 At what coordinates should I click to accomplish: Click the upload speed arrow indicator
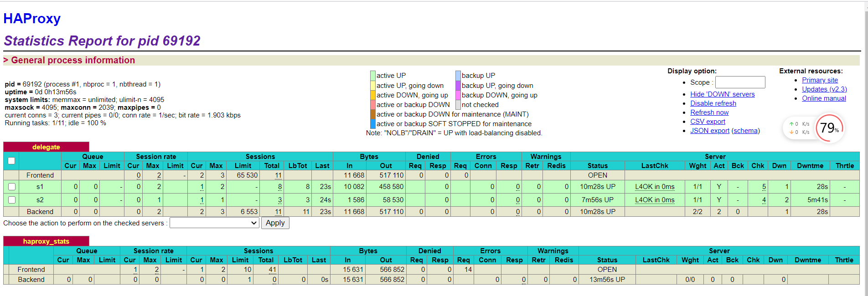[791, 124]
